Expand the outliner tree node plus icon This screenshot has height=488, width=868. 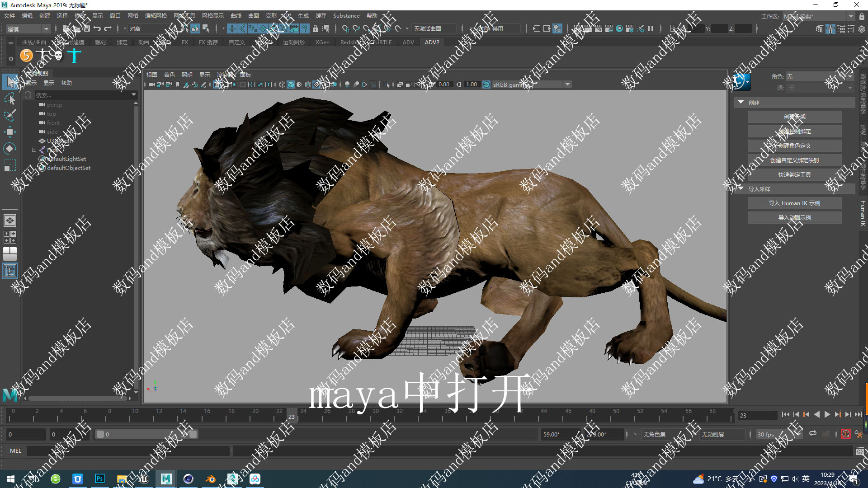(x=34, y=150)
